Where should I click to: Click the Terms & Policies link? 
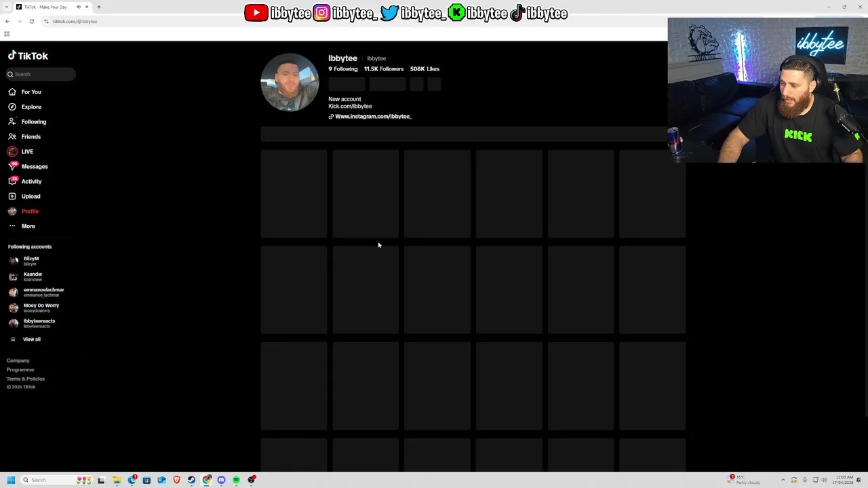(x=26, y=379)
